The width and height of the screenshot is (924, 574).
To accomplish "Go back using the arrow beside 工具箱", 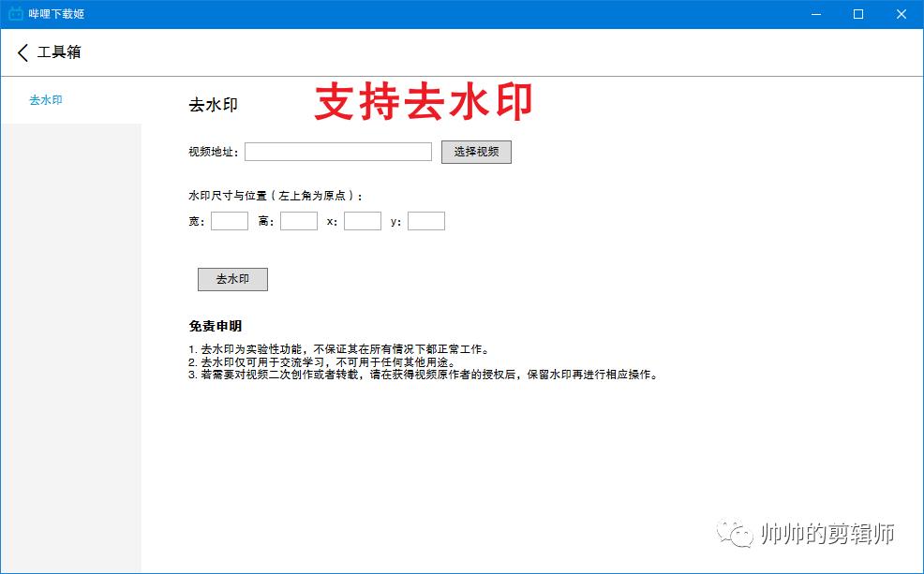I will (x=23, y=52).
